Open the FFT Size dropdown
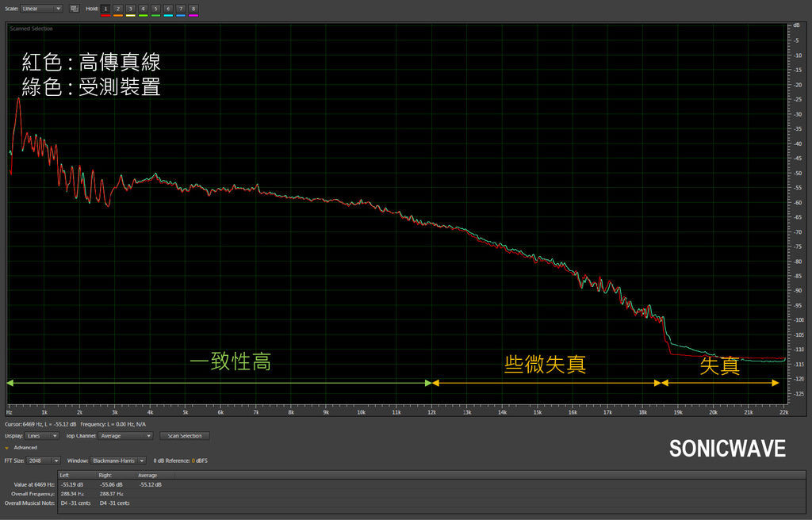 pos(44,461)
